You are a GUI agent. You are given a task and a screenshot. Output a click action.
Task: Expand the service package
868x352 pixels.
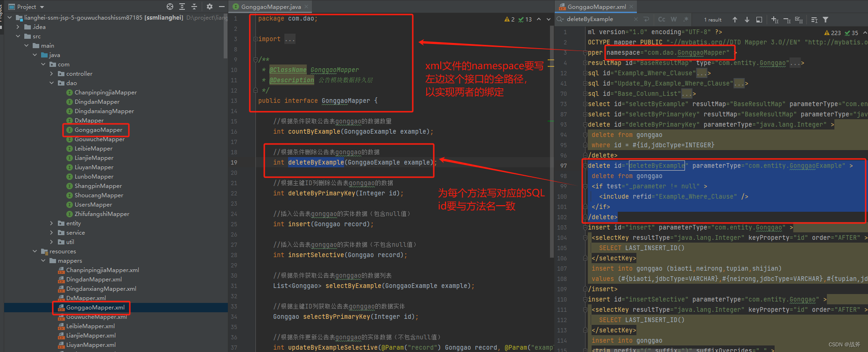pyautogui.click(x=52, y=233)
